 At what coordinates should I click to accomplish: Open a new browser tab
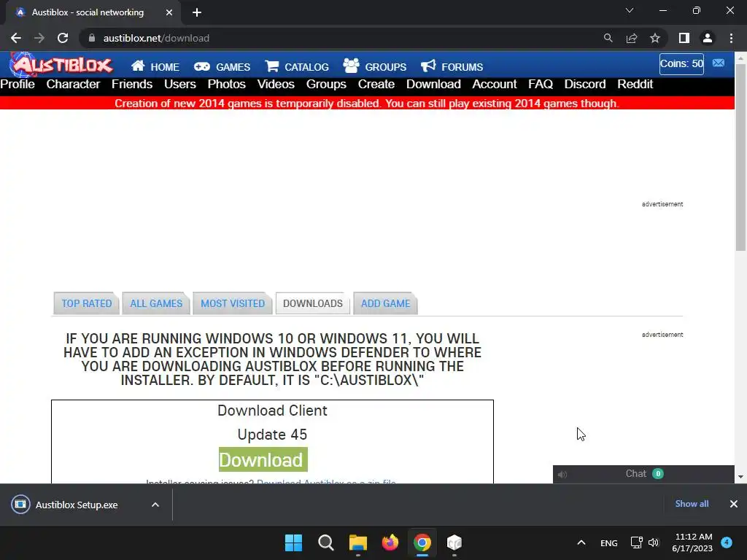(197, 12)
